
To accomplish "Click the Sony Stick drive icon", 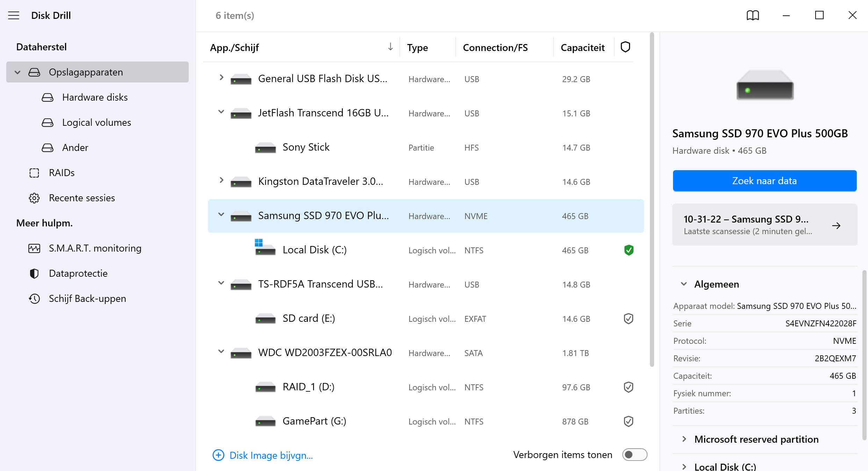I will [x=265, y=147].
